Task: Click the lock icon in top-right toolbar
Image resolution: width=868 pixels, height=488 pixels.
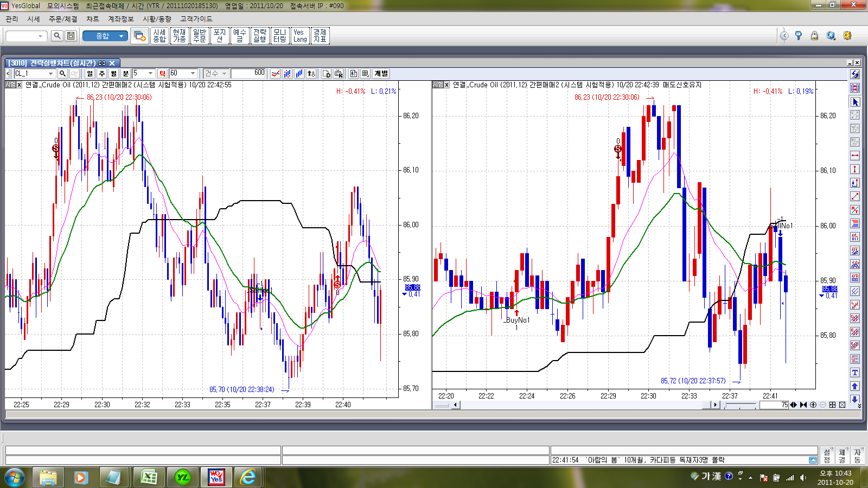Action: point(814,36)
